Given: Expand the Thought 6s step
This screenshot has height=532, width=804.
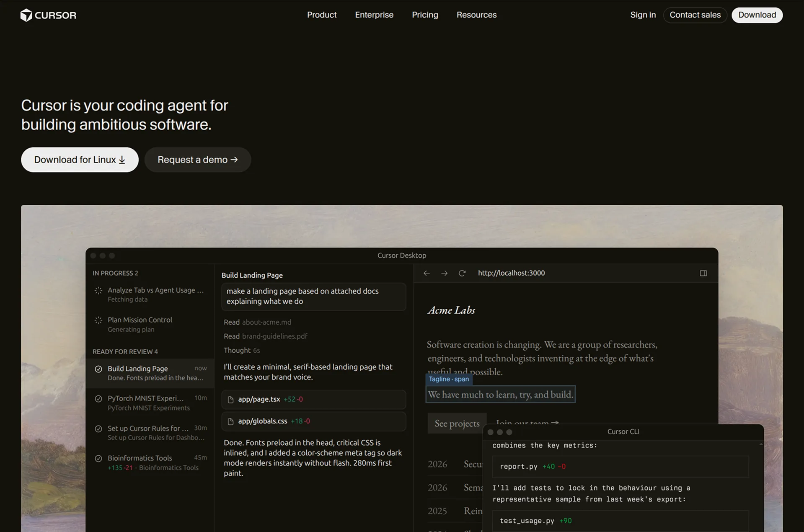Looking at the screenshot, I should pyautogui.click(x=242, y=350).
